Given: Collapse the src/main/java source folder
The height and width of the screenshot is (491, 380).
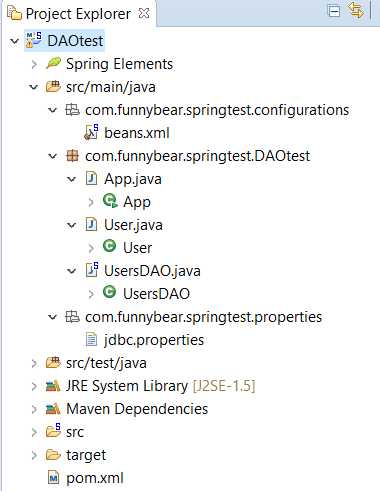Looking at the screenshot, I should pyautogui.click(x=34, y=87).
